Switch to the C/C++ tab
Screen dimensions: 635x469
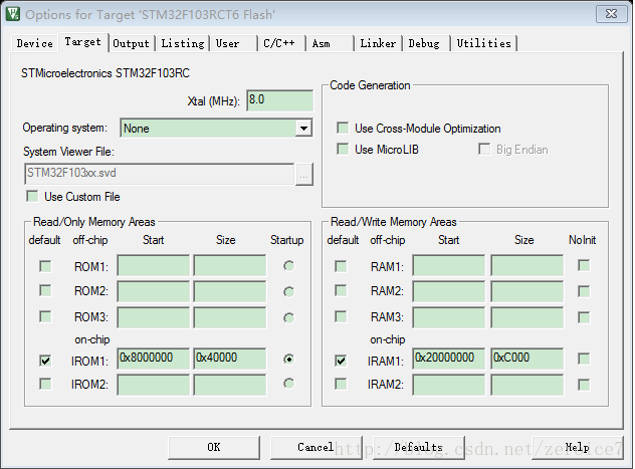click(279, 43)
